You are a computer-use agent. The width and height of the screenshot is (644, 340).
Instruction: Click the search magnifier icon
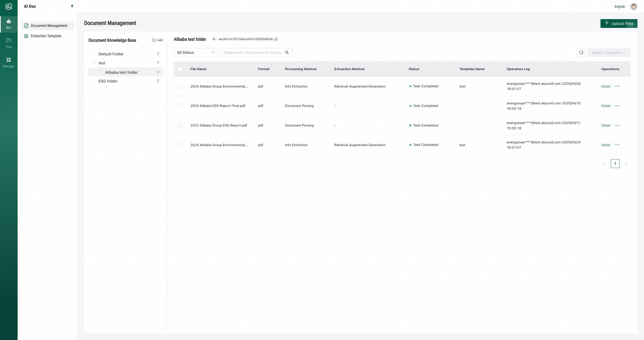[x=287, y=53]
